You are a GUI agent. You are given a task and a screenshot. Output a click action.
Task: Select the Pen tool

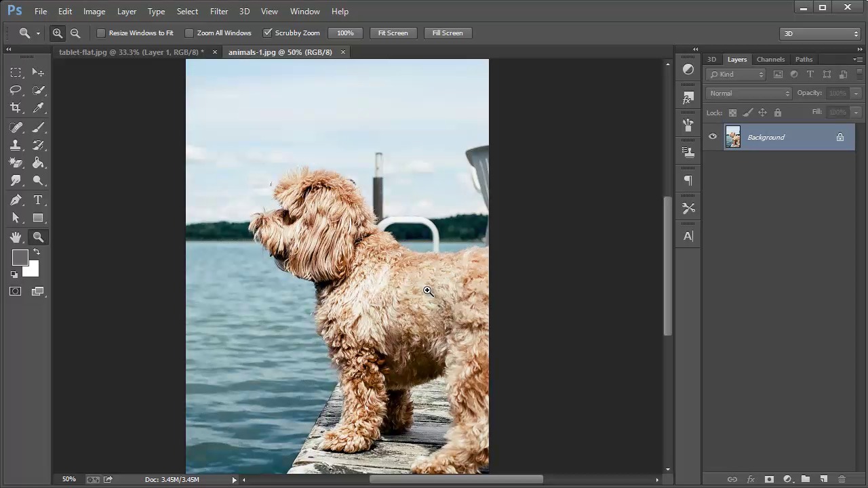16,200
